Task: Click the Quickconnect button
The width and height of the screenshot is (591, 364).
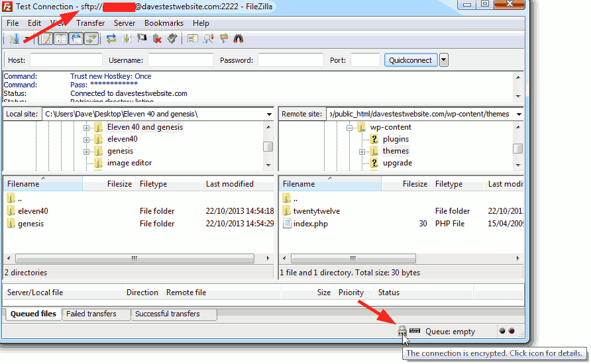Action: [411, 60]
